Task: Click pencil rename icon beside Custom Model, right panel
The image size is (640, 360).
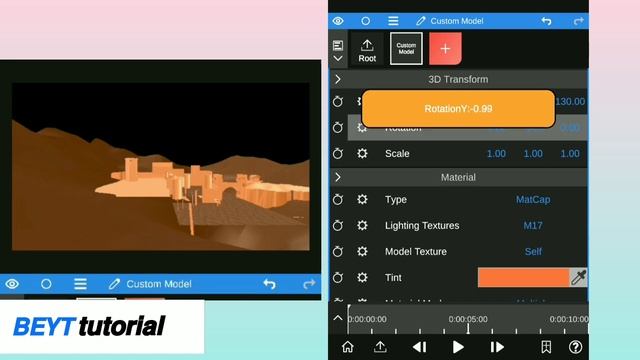Action: pyautogui.click(x=420, y=21)
